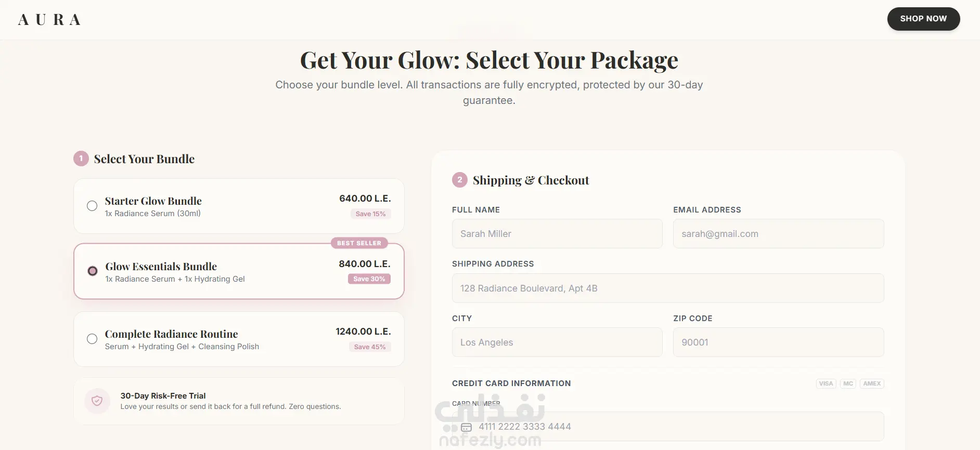Viewport: 980px width, 450px height.
Task: Click the step 2 circle badge
Action: (460, 180)
